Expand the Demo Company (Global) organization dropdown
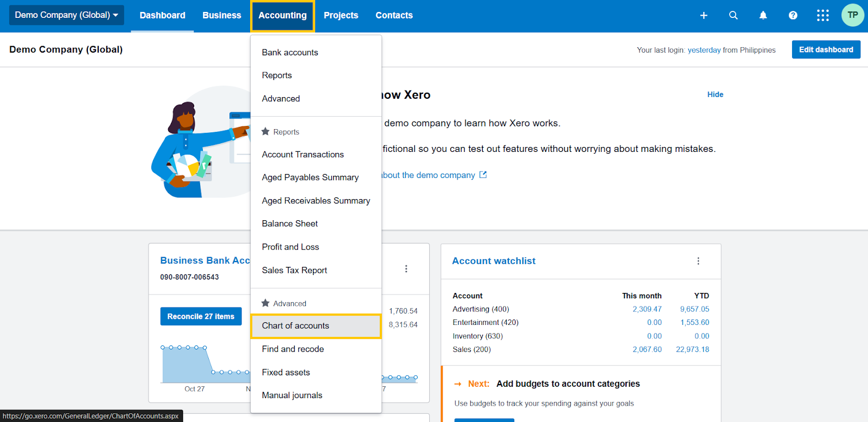This screenshot has width=868, height=422. pyautogui.click(x=67, y=15)
